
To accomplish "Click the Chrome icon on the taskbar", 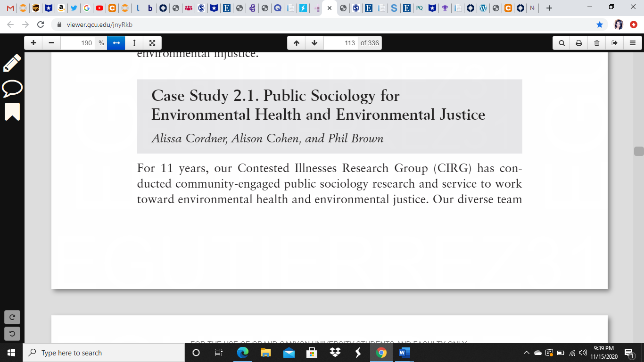I will click(381, 353).
